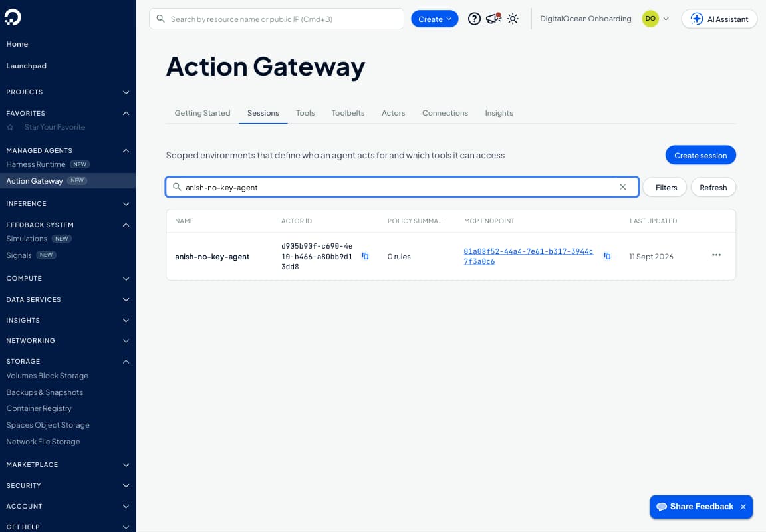
Task: Click the anish-no-key-agent session name
Action: (212, 257)
